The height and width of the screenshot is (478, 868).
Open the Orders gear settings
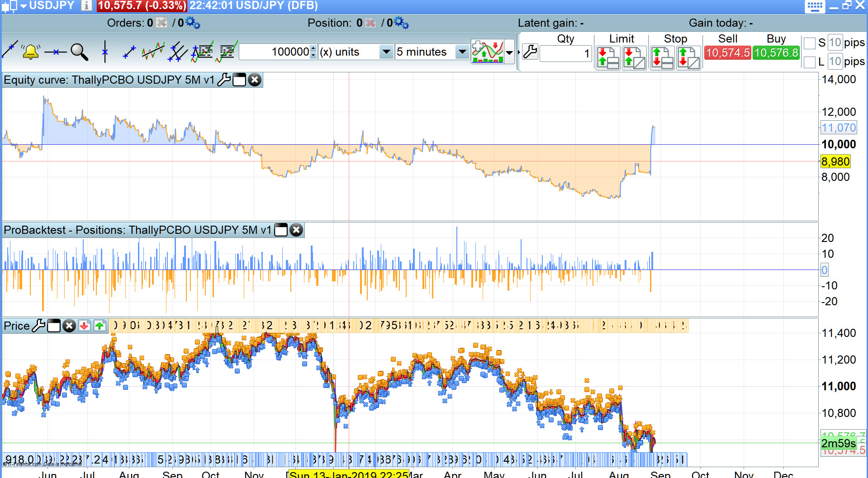(193, 23)
